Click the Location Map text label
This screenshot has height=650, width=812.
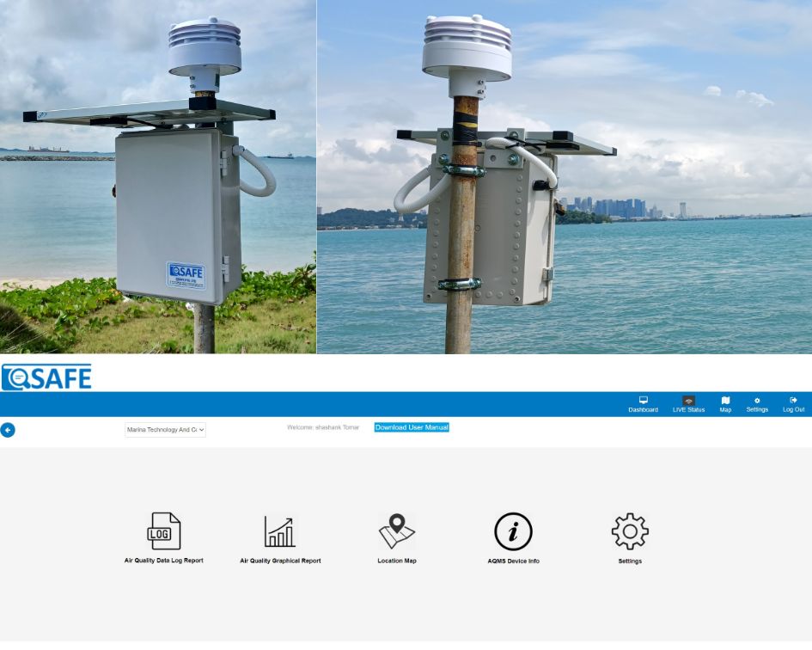pos(397,561)
